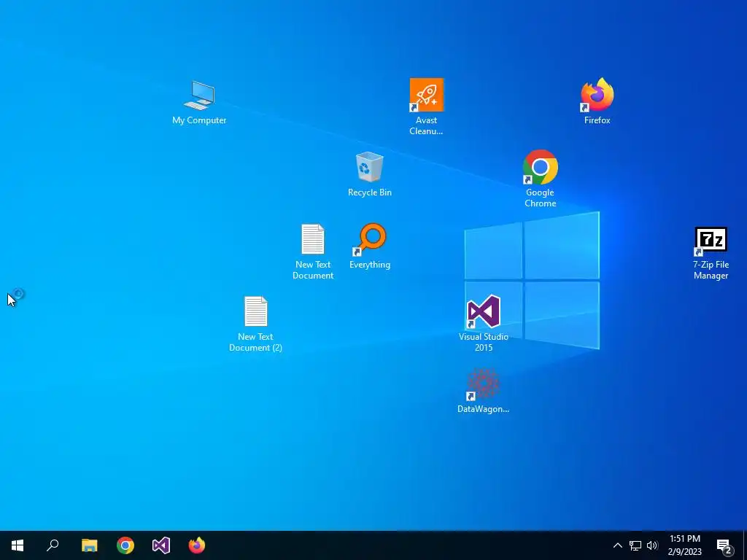Open the network status tray icon

click(635, 545)
